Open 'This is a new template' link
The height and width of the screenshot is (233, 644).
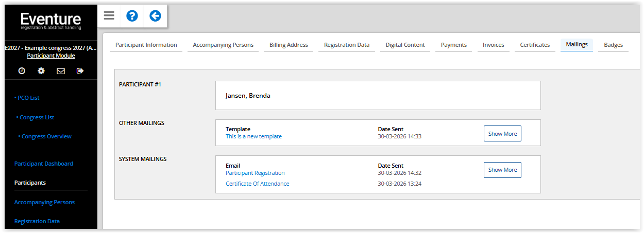[253, 136]
